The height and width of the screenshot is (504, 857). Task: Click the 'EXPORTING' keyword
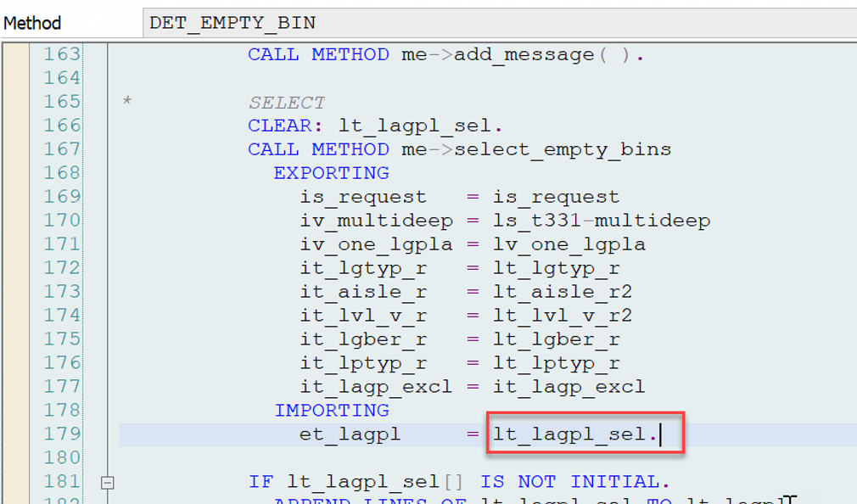(331, 173)
